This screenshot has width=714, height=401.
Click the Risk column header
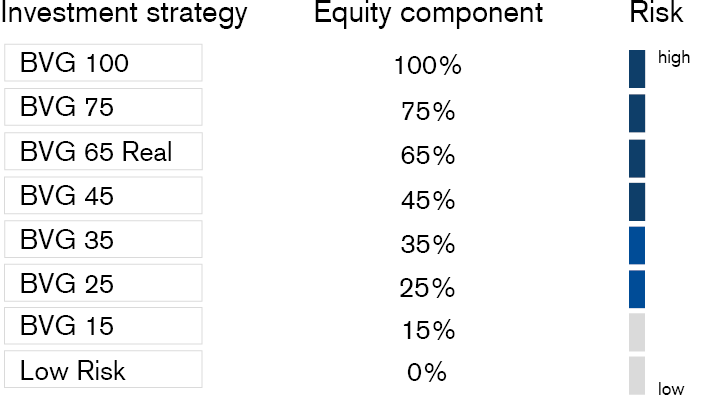656,13
